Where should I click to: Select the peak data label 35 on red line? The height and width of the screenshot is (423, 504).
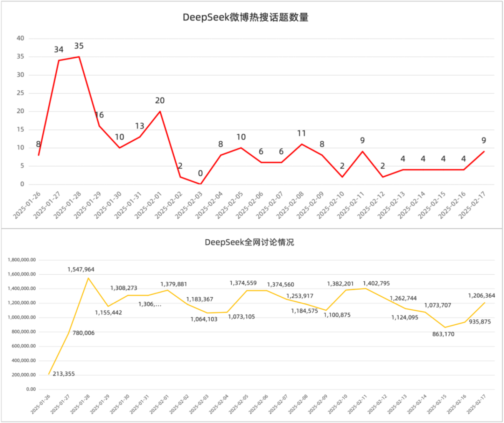[79, 46]
